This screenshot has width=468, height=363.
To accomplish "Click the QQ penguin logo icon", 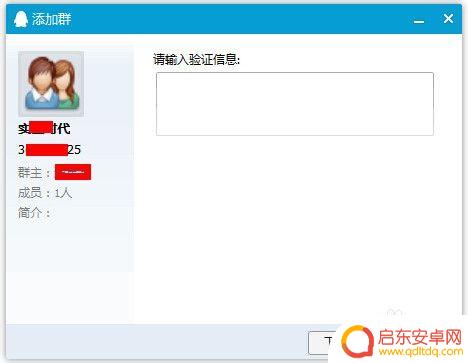I will tap(21, 19).
